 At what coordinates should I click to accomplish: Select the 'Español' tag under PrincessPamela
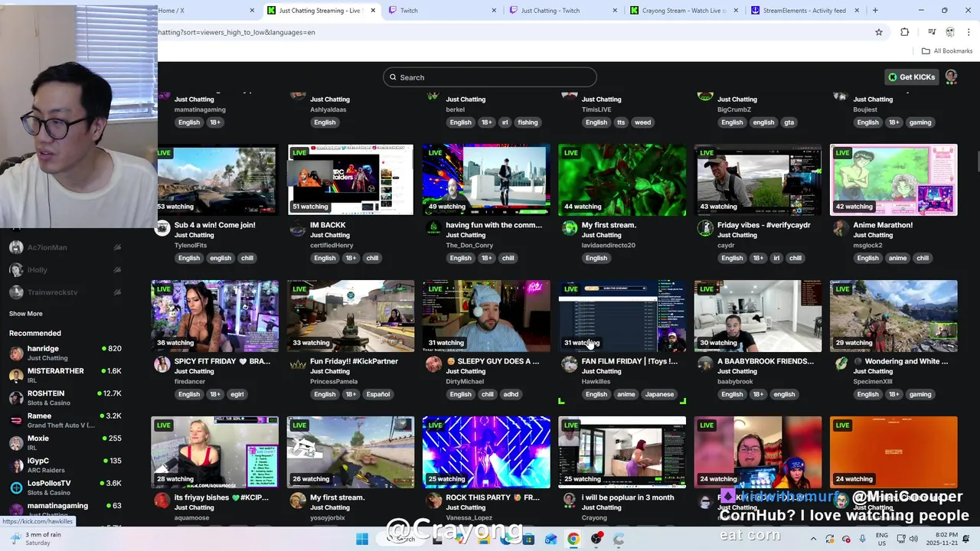[377, 394]
